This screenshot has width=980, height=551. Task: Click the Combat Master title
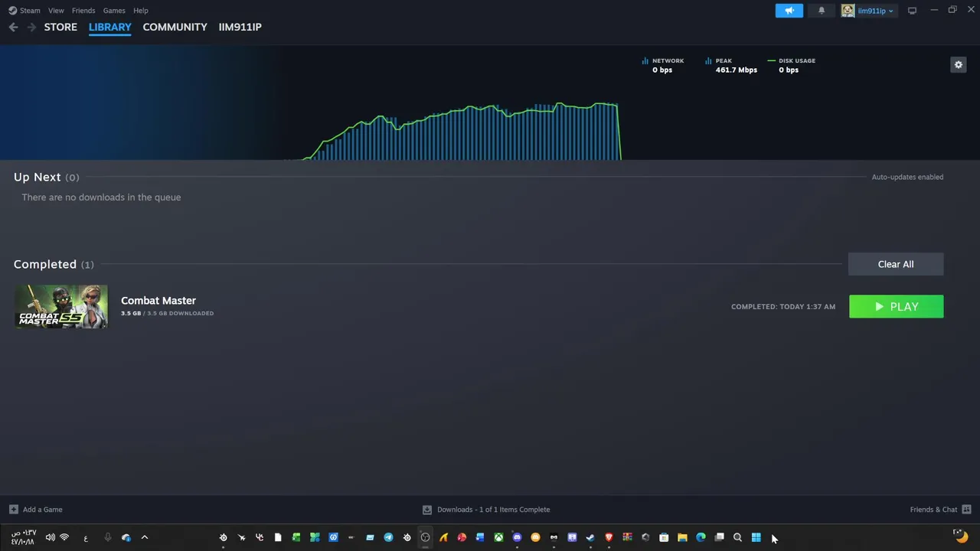[x=158, y=301]
